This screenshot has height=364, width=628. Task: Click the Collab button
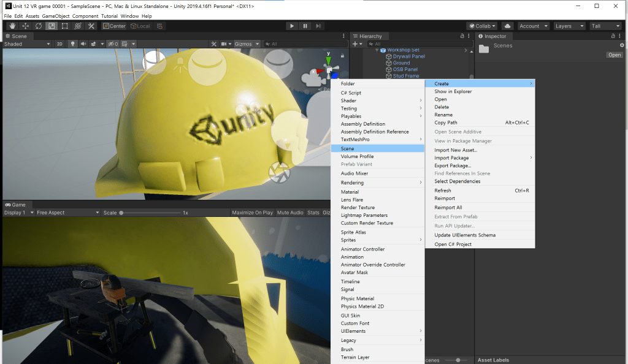[481, 26]
